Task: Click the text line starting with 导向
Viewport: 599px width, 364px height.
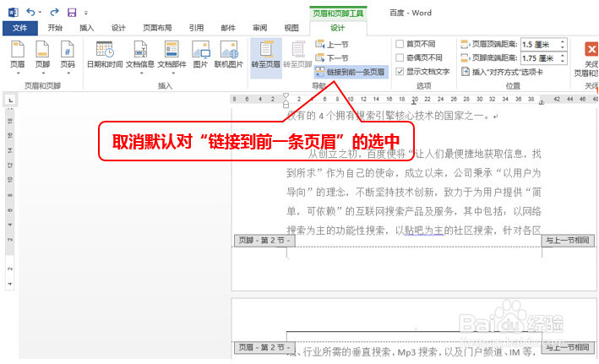Action: tap(414, 192)
